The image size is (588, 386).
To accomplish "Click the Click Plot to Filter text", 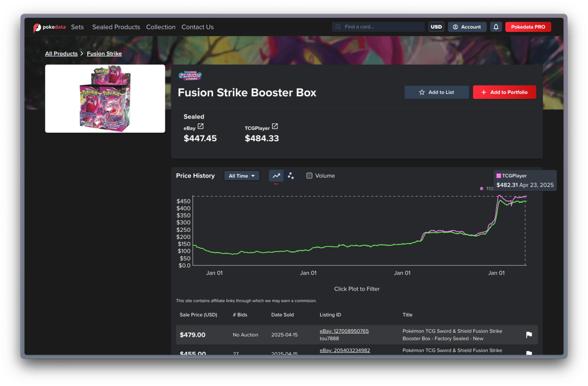I will click(x=357, y=289).
